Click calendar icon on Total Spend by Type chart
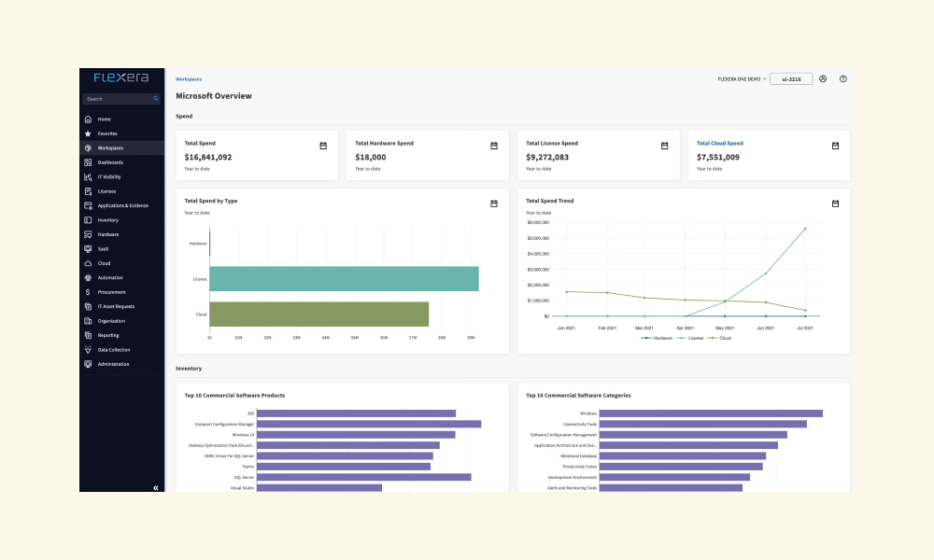934x560 pixels. (x=494, y=203)
